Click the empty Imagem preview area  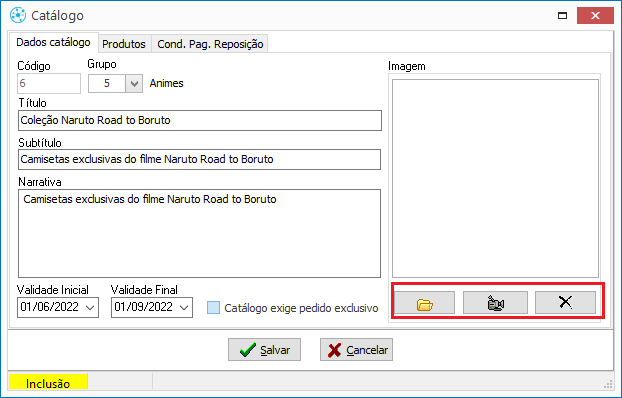495,179
